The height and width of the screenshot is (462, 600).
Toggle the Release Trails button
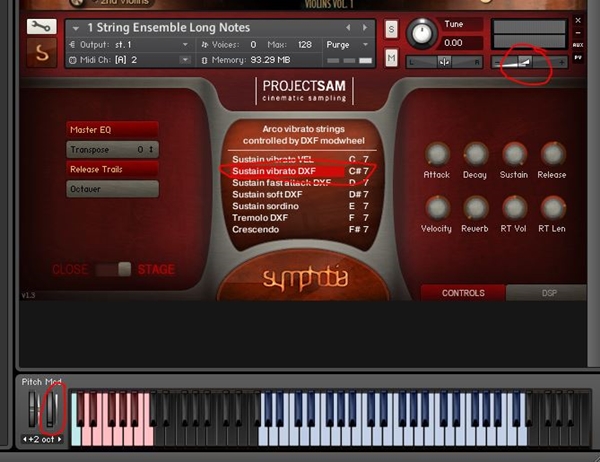pyautogui.click(x=112, y=169)
